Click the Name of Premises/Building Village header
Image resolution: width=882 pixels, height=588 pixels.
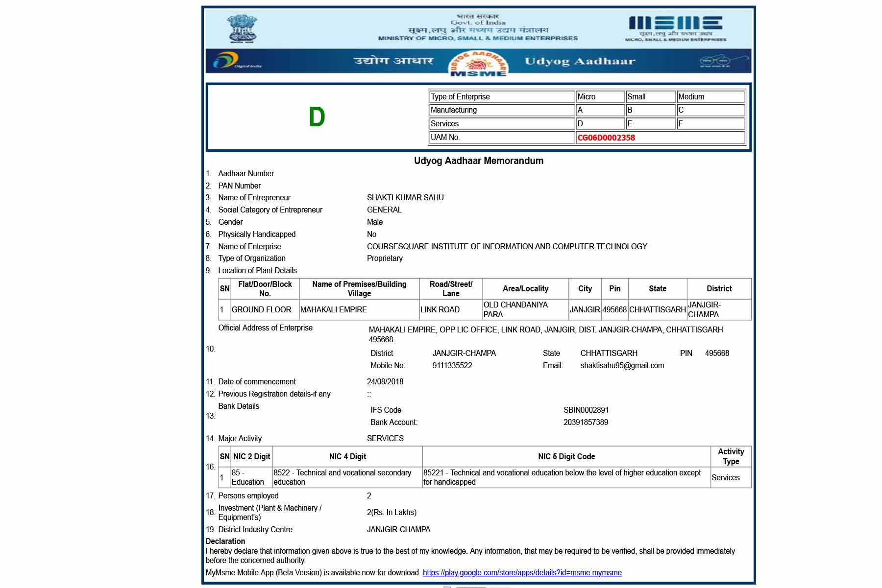(359, 289)
